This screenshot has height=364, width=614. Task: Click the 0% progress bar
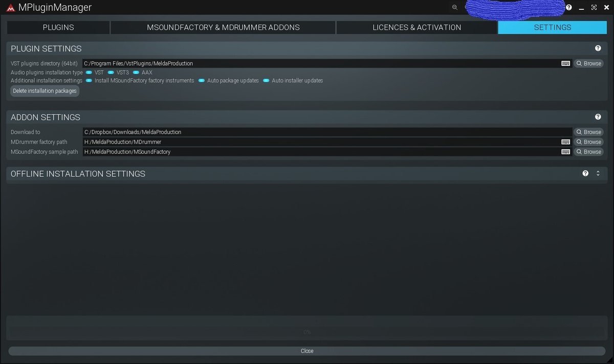307,332
